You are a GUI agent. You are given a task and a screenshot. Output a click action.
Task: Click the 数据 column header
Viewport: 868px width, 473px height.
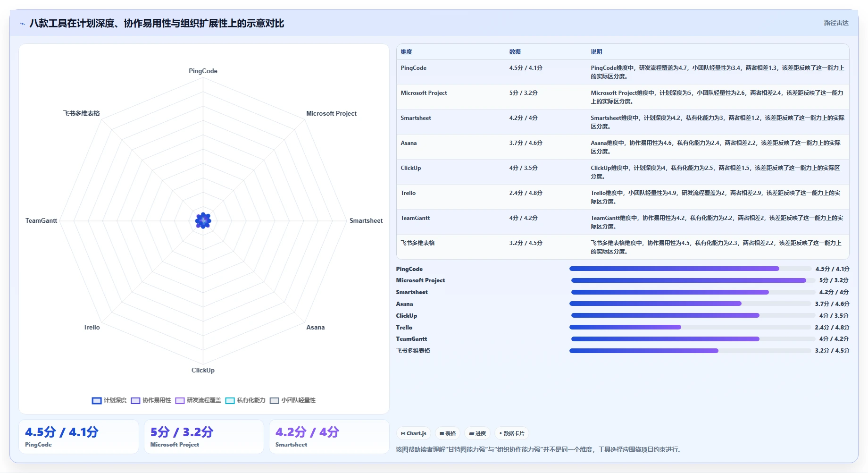(x=515, y=52)
